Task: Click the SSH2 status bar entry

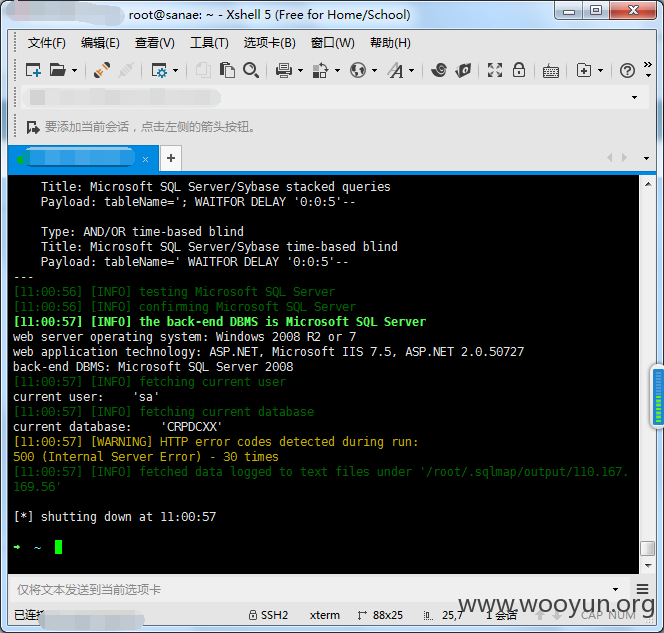Action: point(268,615)
